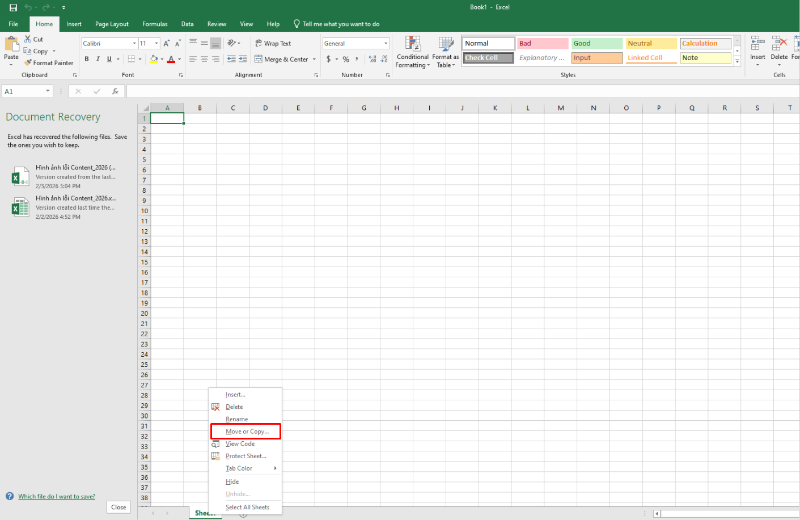Switch to the Formulas tab

coord(155,24)
